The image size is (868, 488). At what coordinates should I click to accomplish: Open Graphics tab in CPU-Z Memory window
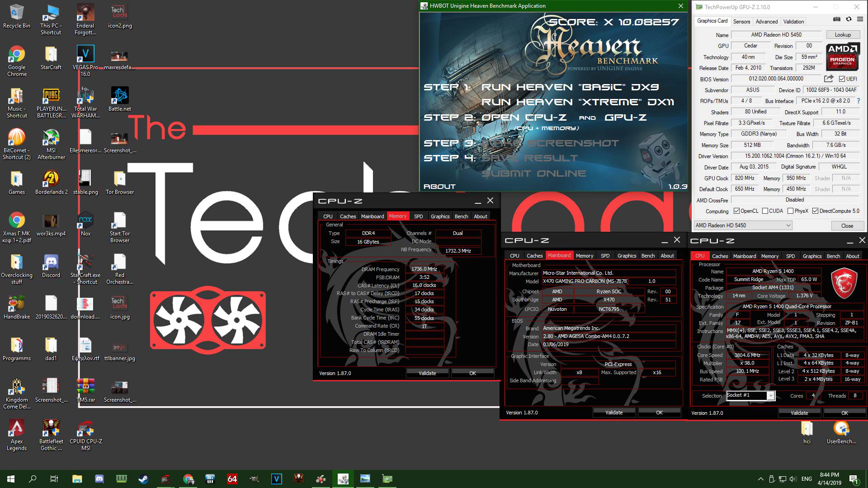[x=440, y=216]
